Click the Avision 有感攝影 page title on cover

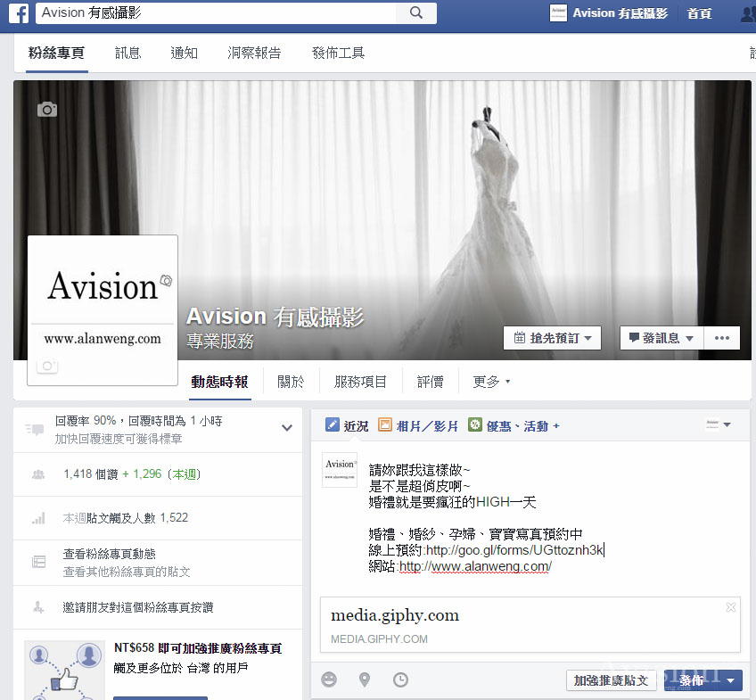[275, 317]
